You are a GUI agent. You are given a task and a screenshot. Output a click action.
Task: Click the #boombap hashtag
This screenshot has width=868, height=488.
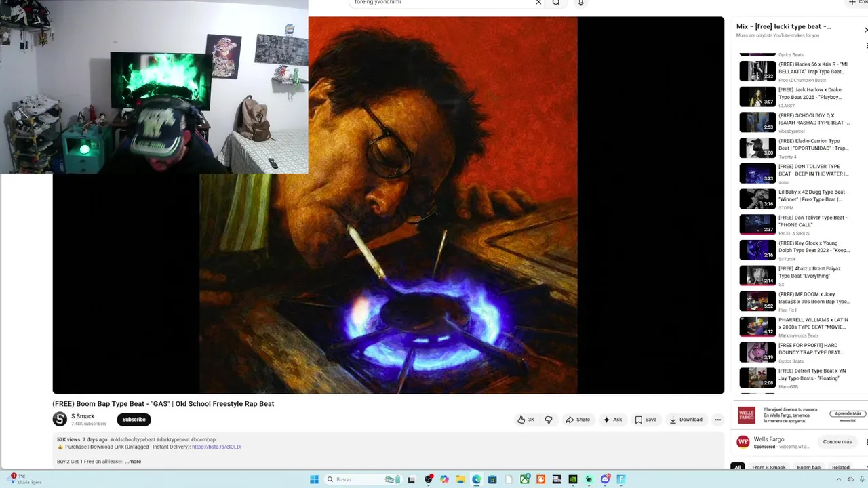click(x=203, y=439)
